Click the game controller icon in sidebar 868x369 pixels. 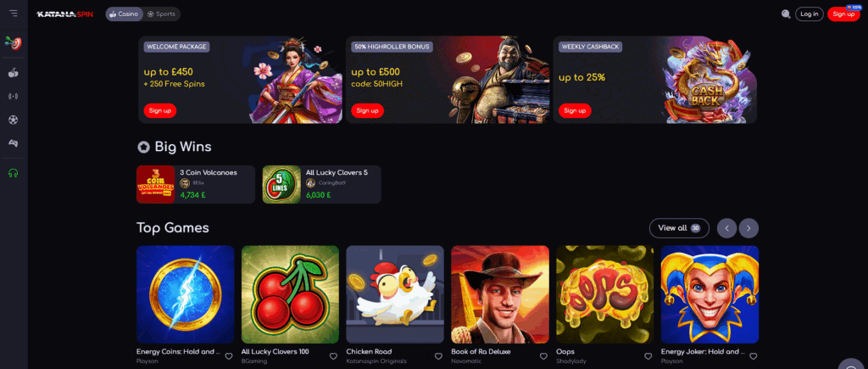click(x=14, y=143)
